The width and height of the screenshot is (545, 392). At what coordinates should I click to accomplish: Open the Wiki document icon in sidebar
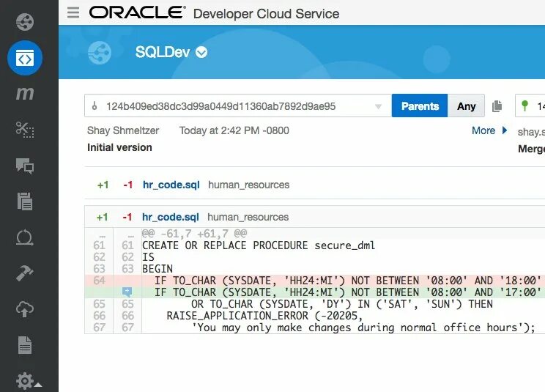click(x=25, y=344)
